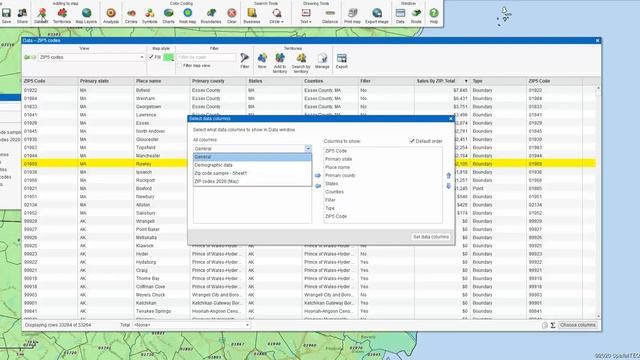Choose Demographic data in the dropdown list
This screenshot has width=640, height=360.
252,165
